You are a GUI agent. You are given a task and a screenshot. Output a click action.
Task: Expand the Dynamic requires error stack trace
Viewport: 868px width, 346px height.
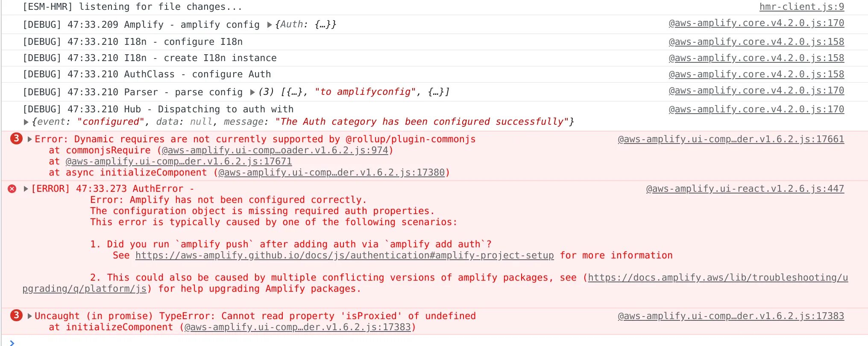pos(29,139)
